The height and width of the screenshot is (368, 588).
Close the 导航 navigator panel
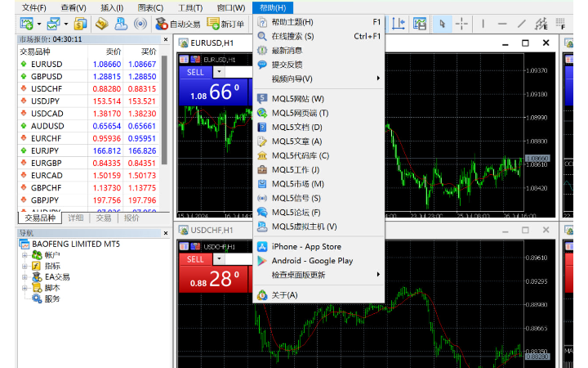[166, 233]
